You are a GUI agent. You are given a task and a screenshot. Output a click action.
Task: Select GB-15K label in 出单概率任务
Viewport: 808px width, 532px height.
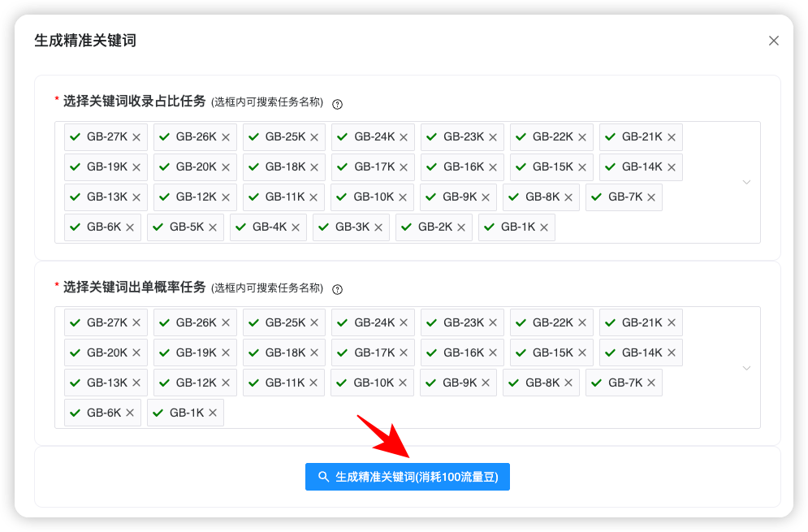553,352
